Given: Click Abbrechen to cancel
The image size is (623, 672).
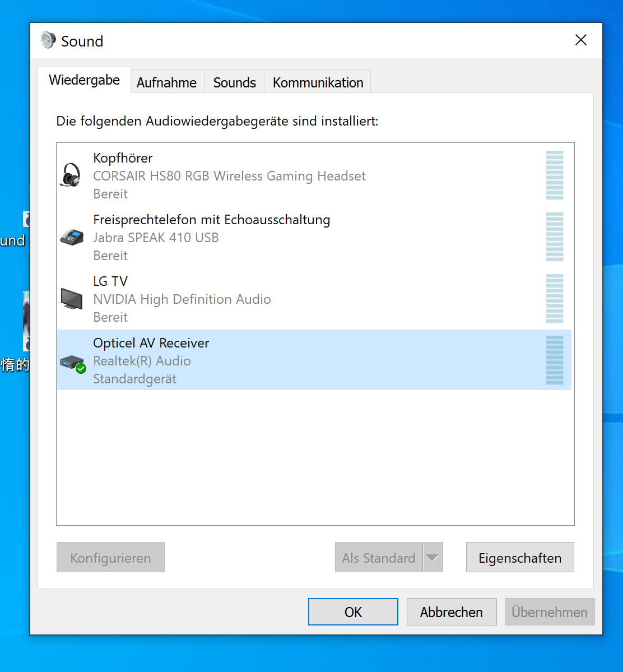Looking at the screenshot, I should tap(452, 612).
